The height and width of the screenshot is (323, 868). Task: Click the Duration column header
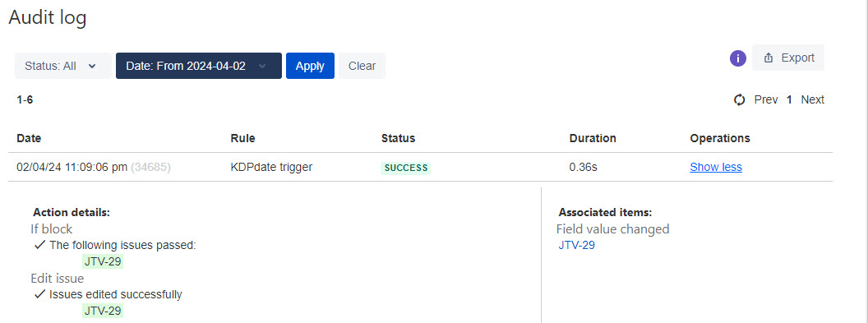593,138
